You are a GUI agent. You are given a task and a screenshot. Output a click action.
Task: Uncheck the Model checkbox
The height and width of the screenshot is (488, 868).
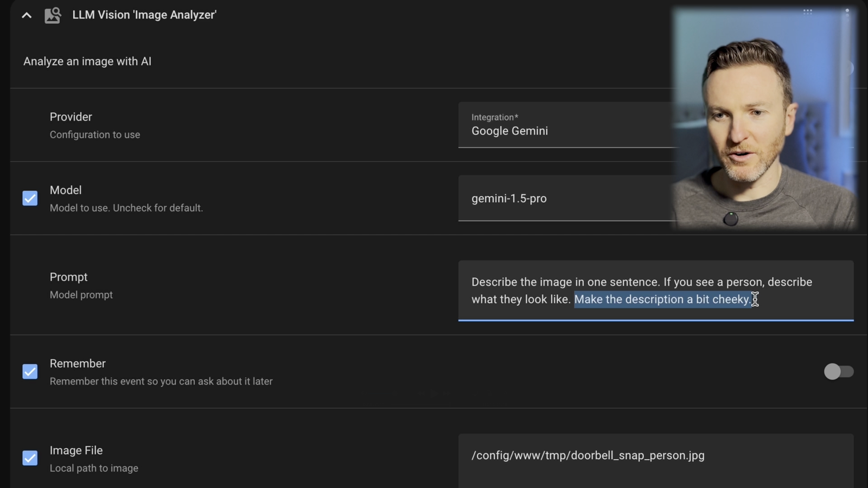[x=30, y=198]
